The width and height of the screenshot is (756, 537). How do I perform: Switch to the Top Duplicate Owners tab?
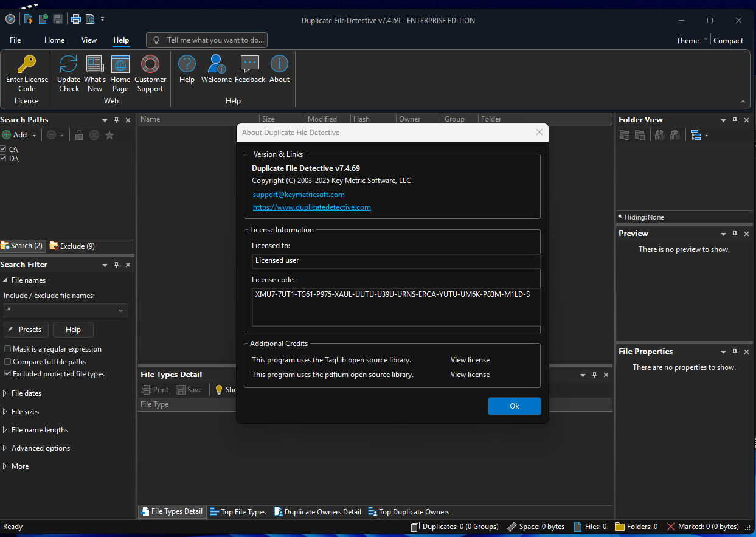point(409,511)
